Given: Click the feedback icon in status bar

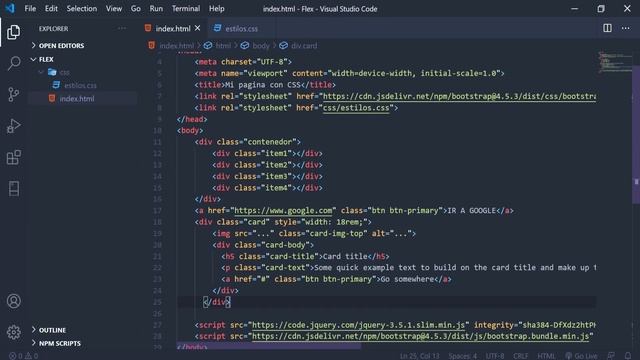Looking at the screenshot, I should (611, 356).
